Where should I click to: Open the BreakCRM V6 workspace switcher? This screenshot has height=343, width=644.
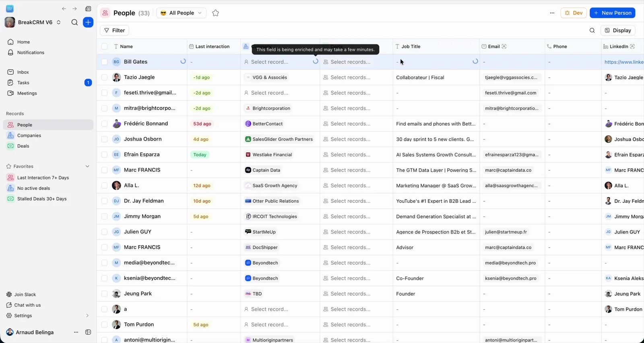coord(33,23)
